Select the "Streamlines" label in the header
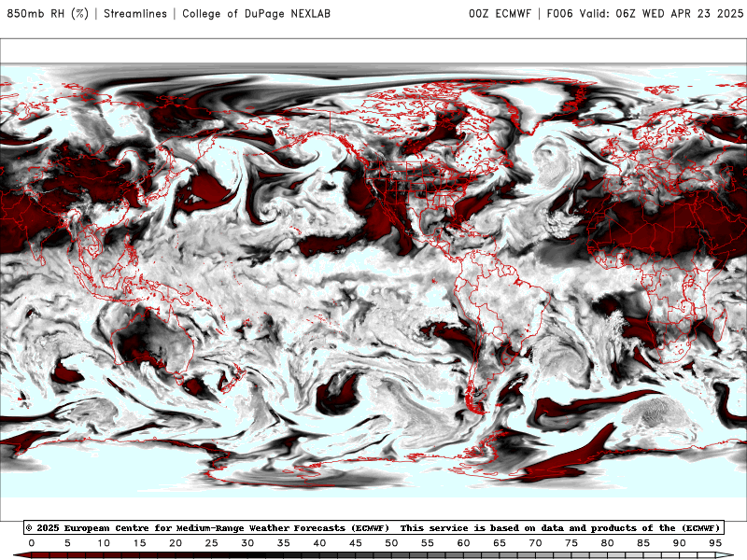The image size is (747, 560). 135,13
